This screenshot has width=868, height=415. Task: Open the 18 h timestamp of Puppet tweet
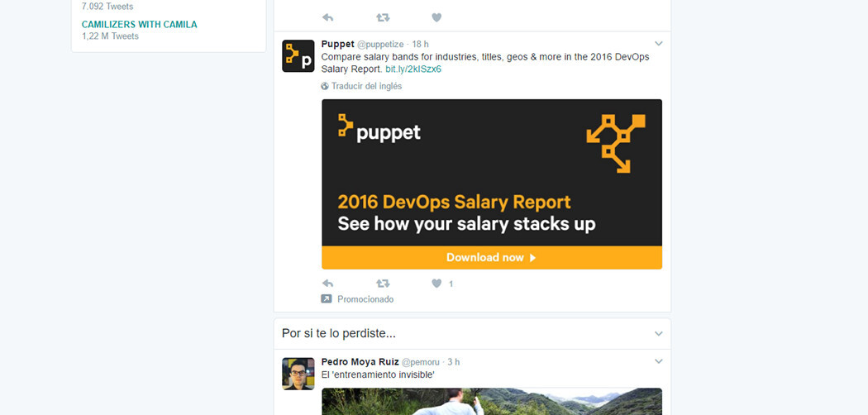[420, 44]
